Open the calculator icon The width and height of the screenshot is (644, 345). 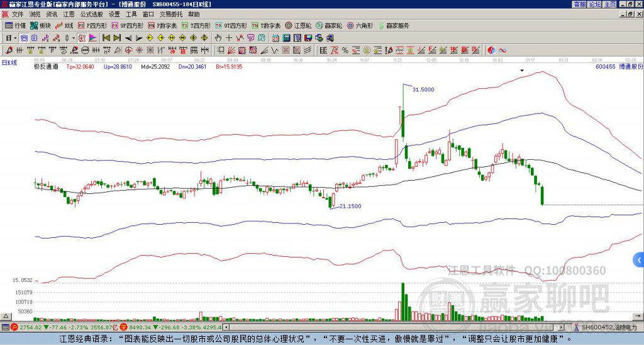tap(287, 38)
